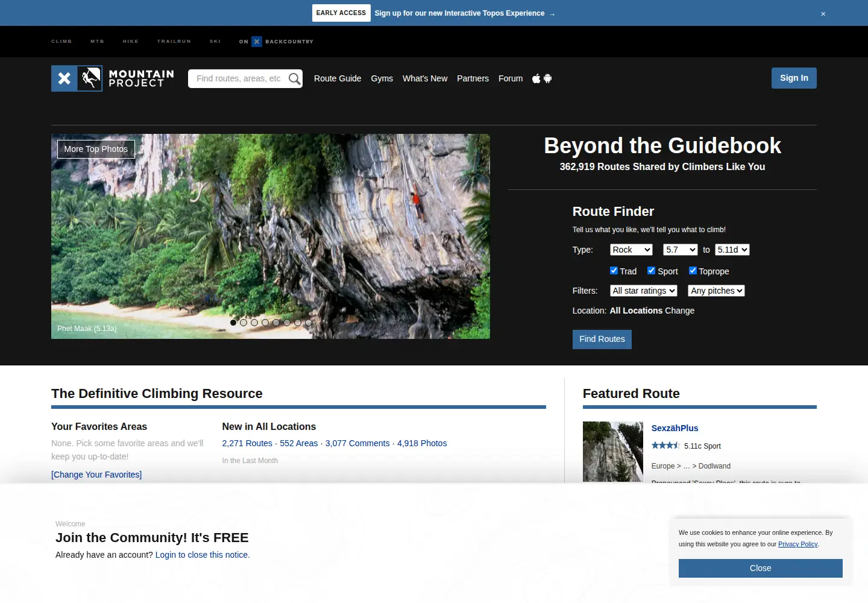Click the SexzähPlus route thumbnail
Viewport: 868px width, 603px height.
[613, 452]
